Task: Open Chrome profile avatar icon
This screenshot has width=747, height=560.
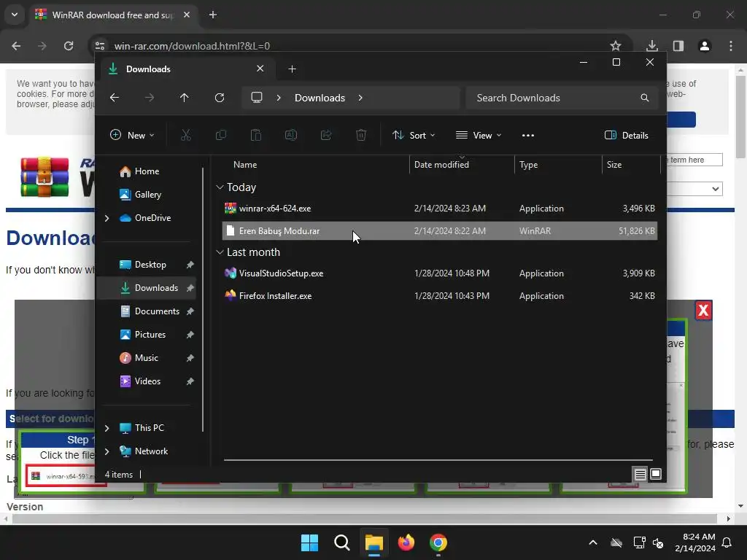Action: pyautogui.click(x=705, y=46)
